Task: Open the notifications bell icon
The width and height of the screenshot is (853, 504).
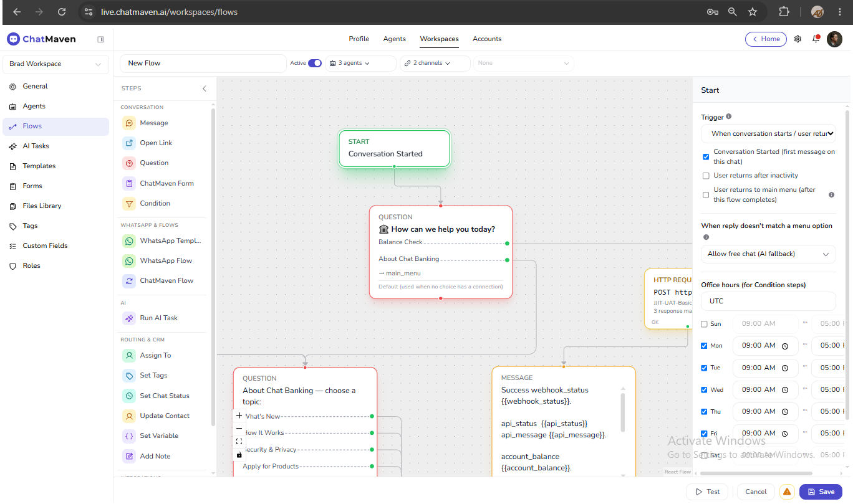Action: 816,39
